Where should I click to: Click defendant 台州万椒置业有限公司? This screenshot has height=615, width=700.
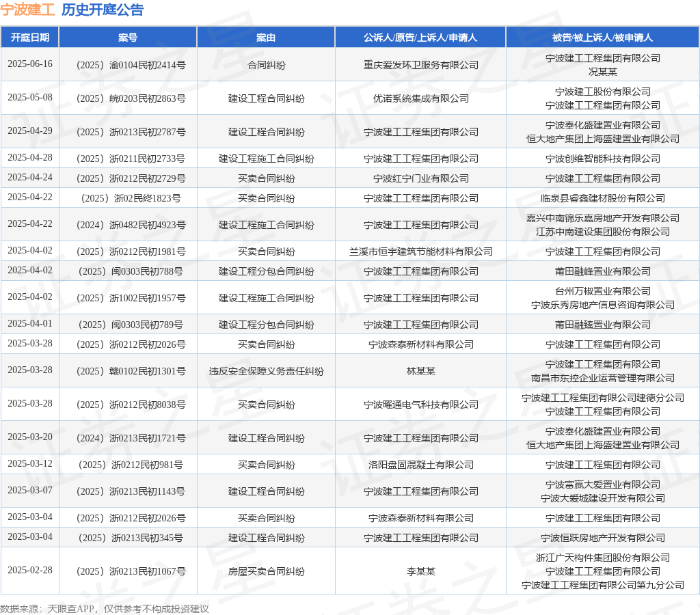pyautogui.click(x=603, y=291)
